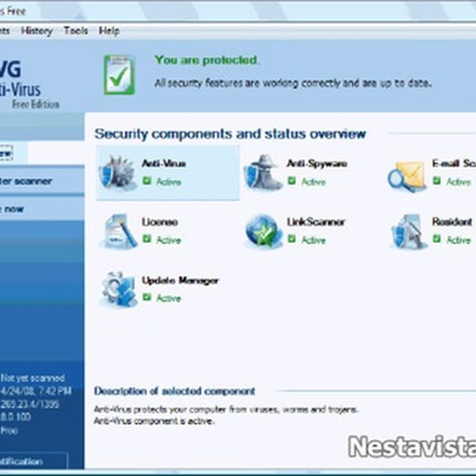Select the Resident Shield icon
The image size is (476, 476).
tap(408, 231)
